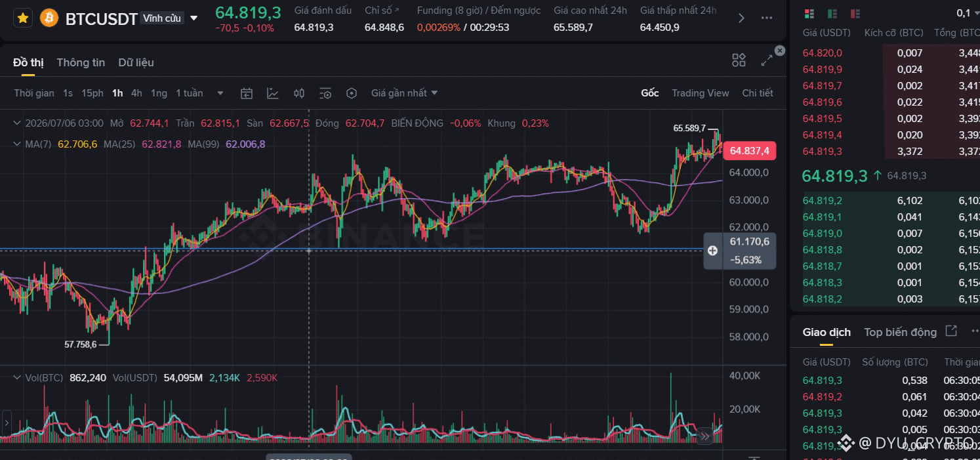Collapse the Vol(BTC) indicator chevron
Image resolution: width=980 pixels, height=460 pixels.
click(x=17, y=377)
